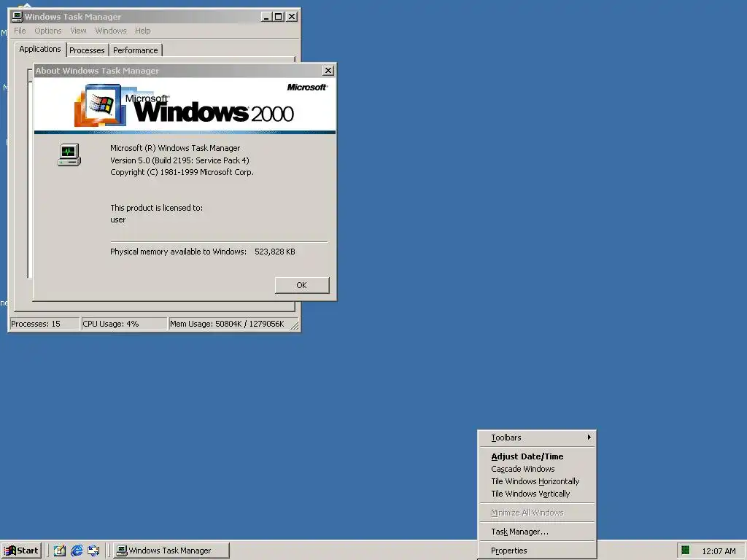Expand the Toolbars submenu arrow

coord(589,437)
